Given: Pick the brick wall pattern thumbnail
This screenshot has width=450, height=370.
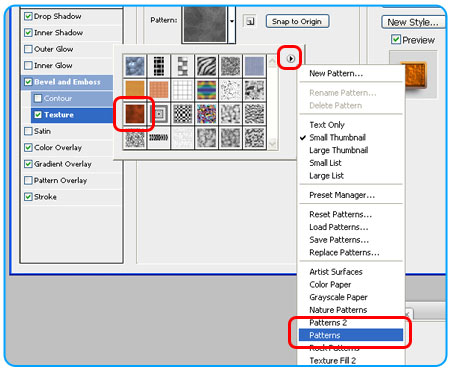Looking at the screenshot, I should (x=183, y=66).
